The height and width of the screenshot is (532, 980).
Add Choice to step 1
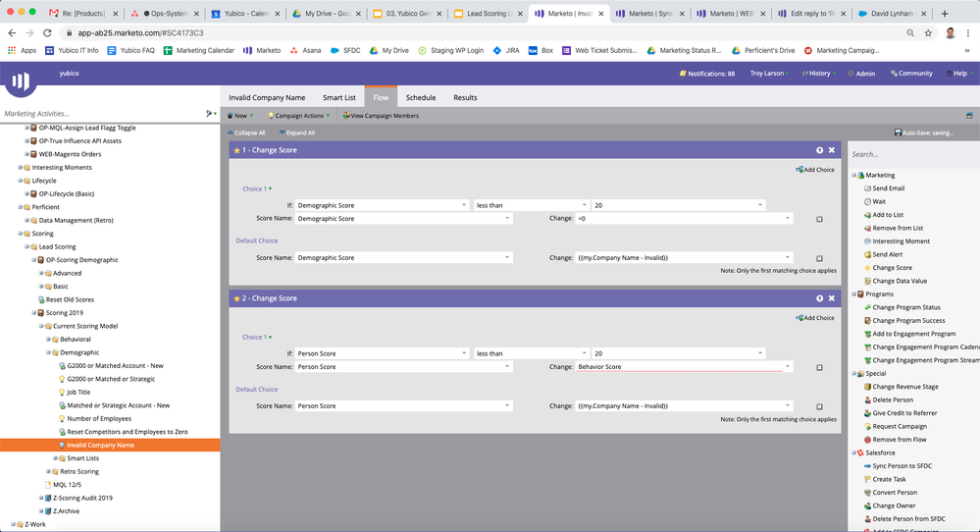[x=815, y=170]
